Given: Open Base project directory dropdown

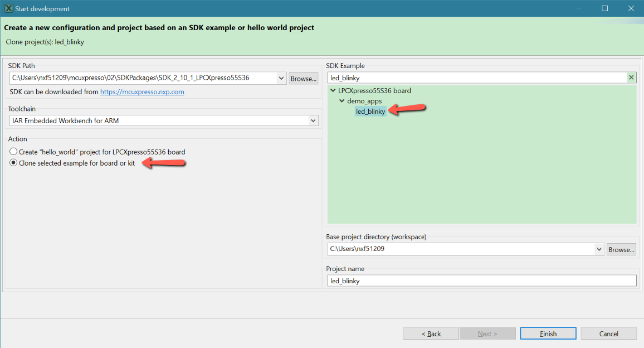Looking at the screenshot, I should click(599, 249).
